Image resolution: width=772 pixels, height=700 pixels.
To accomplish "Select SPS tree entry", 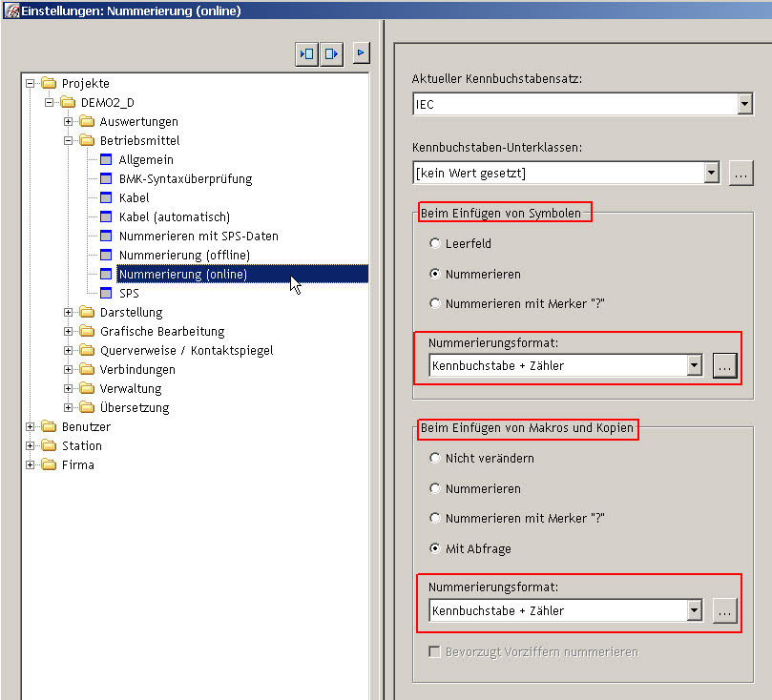I will [x=129, y=293].
